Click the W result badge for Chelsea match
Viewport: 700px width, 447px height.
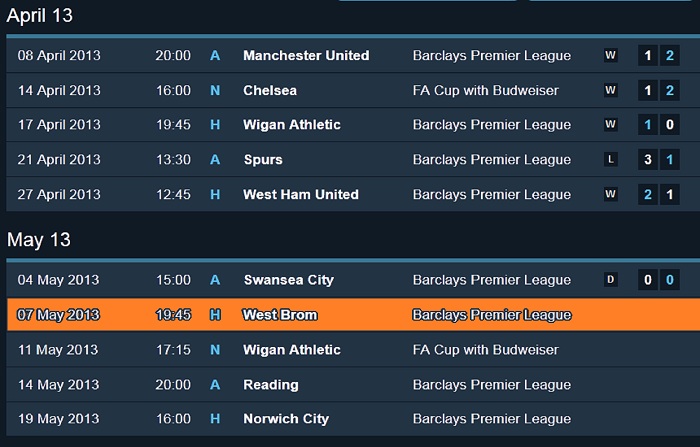(x=610, y=91)
